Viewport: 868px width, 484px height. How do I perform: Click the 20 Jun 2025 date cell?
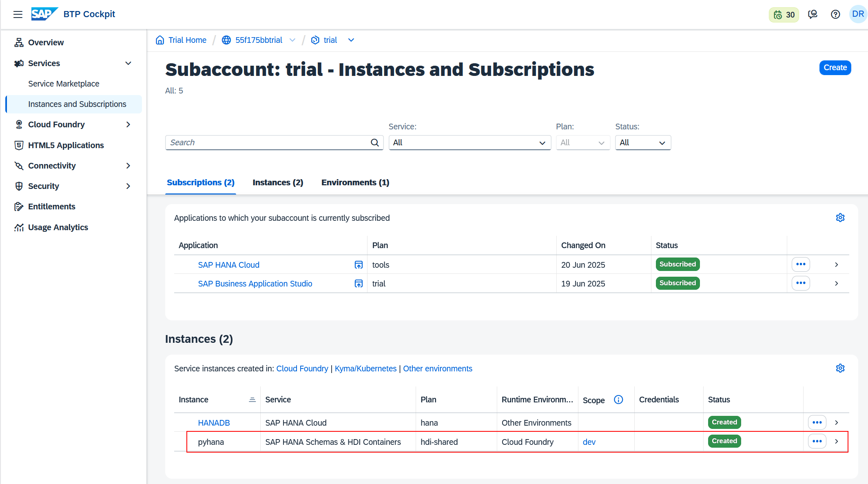coord(583,265)
